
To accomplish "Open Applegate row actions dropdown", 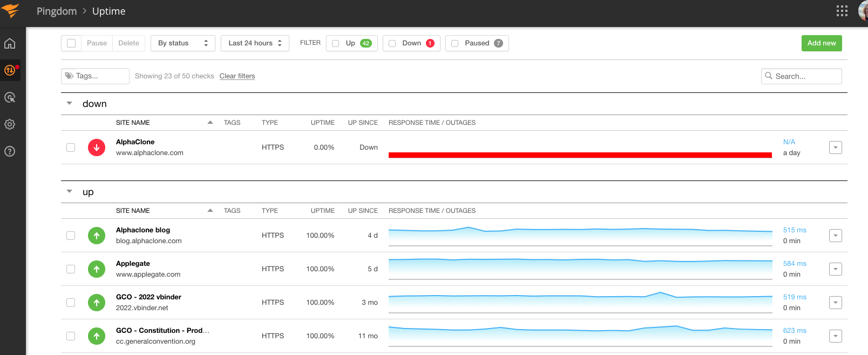I will pos(836,269).
